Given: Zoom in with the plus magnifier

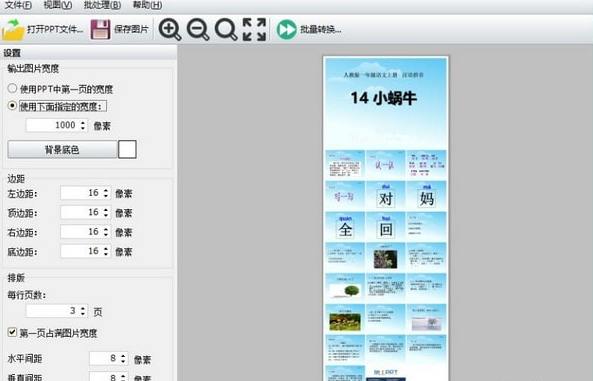Looking at the screenshot, I should tap(169, 29).
